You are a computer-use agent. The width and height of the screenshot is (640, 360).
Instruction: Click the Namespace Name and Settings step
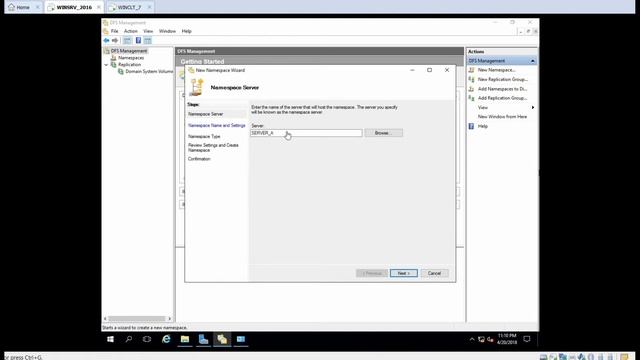217,125
